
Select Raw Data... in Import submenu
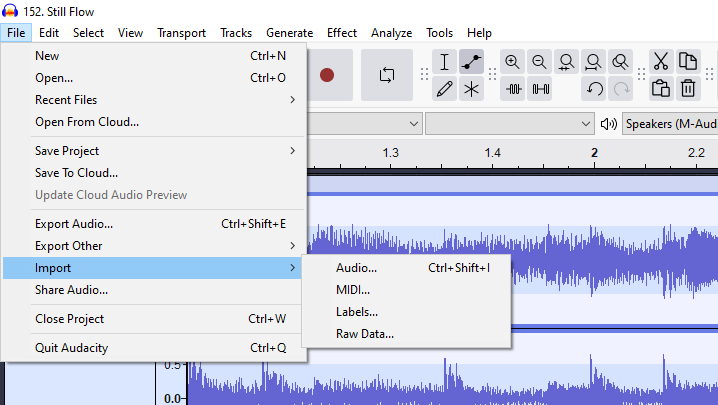tap(406, 334)
